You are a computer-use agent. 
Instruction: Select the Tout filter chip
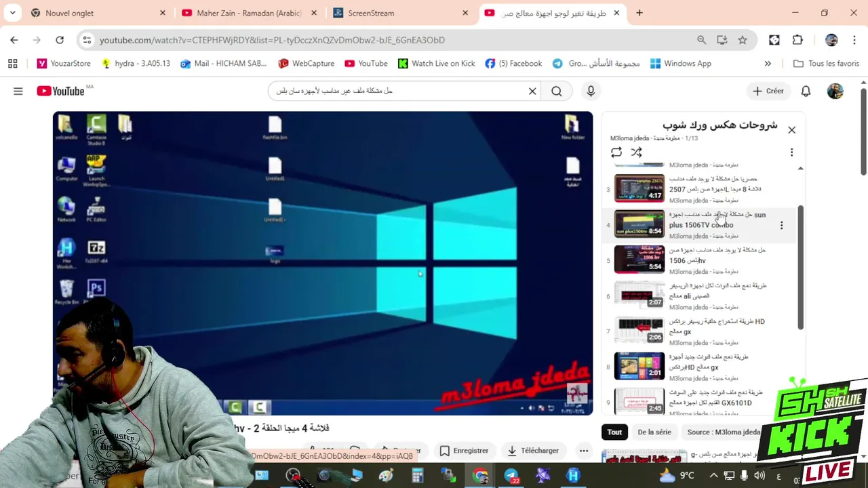point(614,432)
